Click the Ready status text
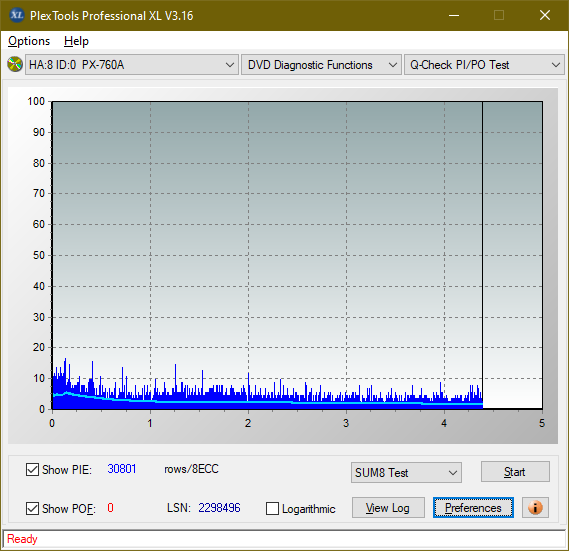The image size is (569, 551). [x=22, y=539]
